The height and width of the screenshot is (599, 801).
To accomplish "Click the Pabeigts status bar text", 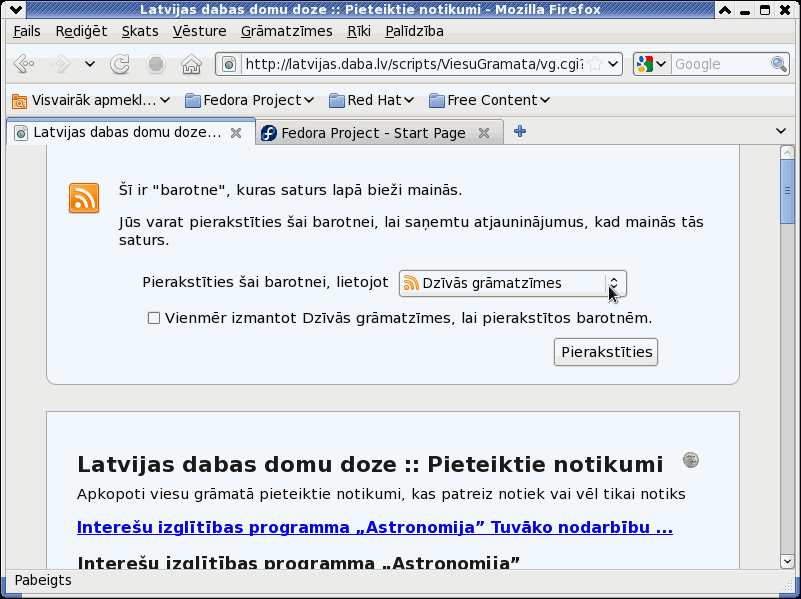I will pyautogui.click(x=43, y=581).
